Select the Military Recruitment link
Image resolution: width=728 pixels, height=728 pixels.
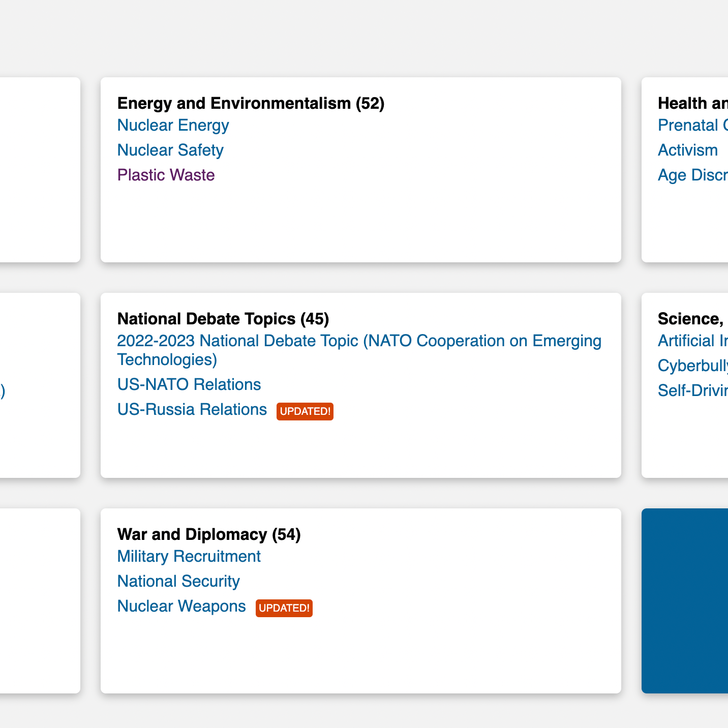pyautogui.click(x=189, y=557)
